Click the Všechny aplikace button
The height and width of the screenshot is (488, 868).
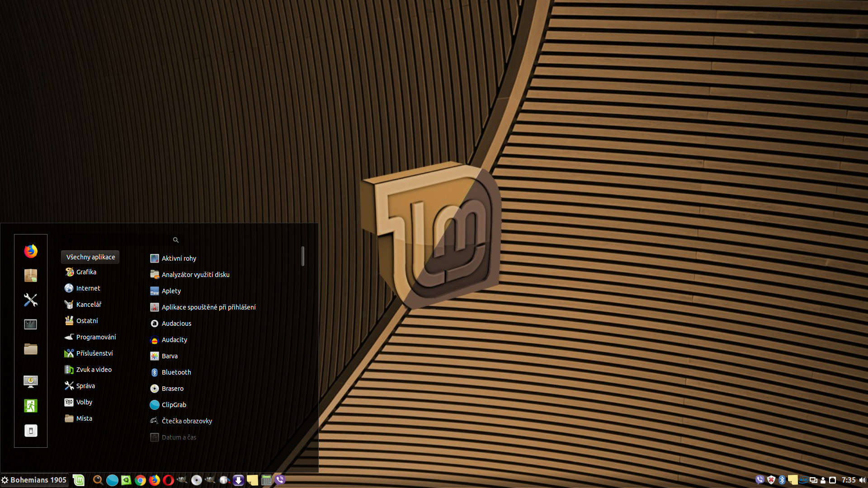[90, 257]
